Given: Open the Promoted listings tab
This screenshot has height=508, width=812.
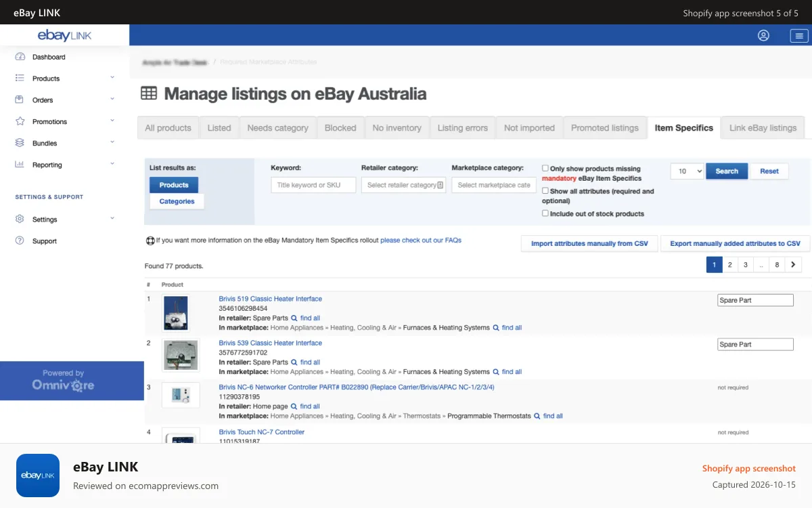Looking at the screenshot, I should click(605, 128).
